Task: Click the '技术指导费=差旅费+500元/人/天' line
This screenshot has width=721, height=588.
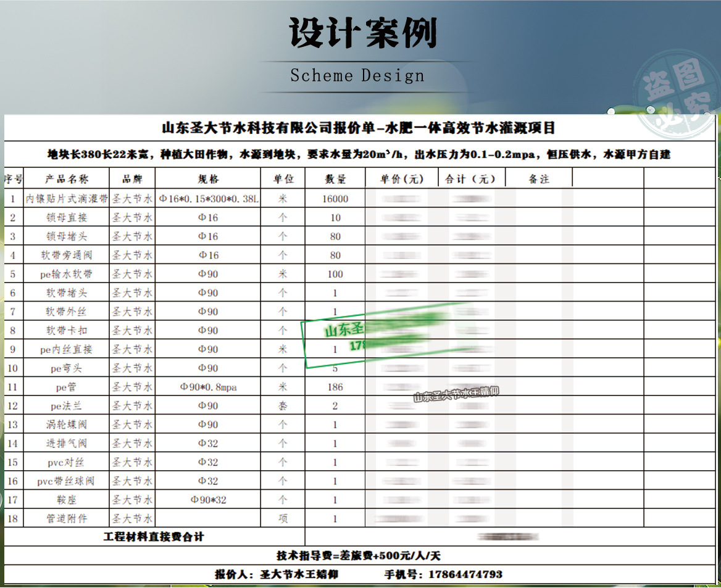Action: pos(359,555)
